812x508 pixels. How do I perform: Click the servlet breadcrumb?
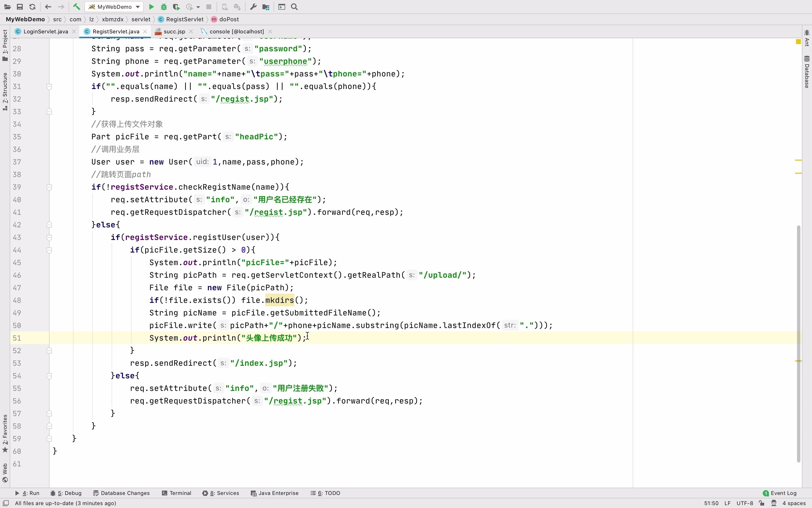click(x=141, y=19)
